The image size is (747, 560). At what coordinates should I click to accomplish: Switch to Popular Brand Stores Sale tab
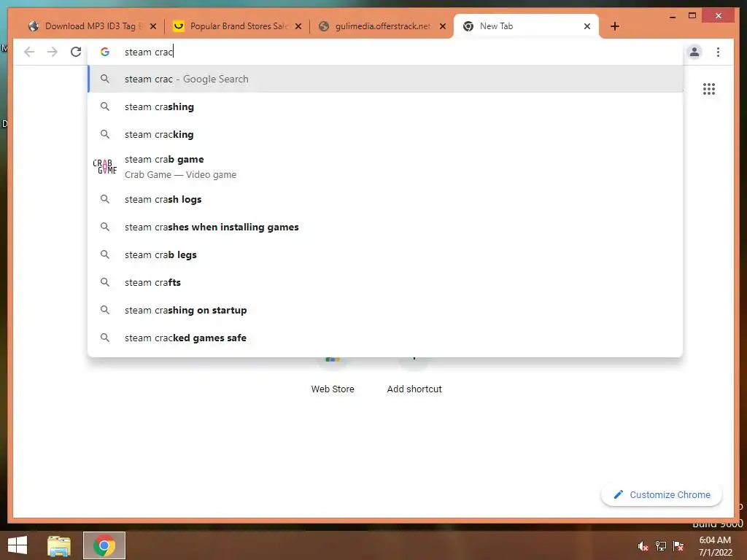(x=237, y=26)
